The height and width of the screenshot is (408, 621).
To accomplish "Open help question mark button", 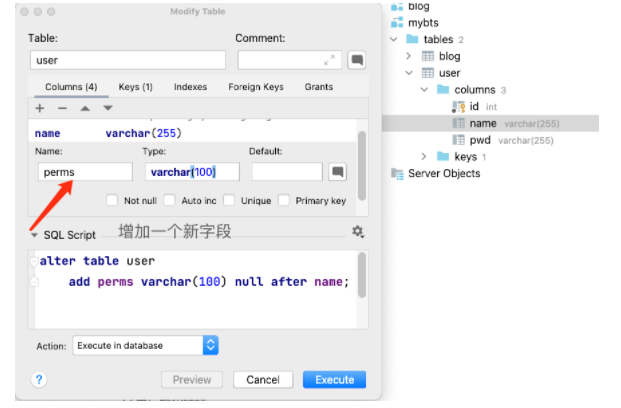I will pyautogui.click(x=39, y=379).
